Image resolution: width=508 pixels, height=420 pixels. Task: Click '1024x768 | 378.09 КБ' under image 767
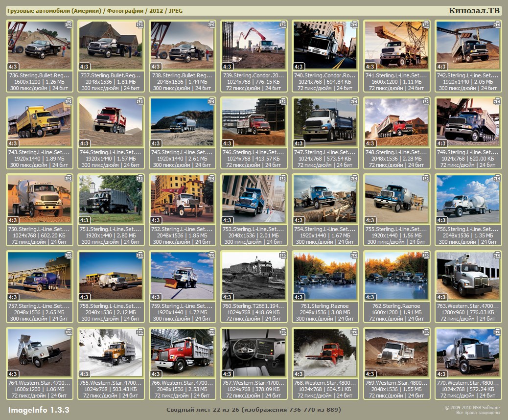pos(254,389)
